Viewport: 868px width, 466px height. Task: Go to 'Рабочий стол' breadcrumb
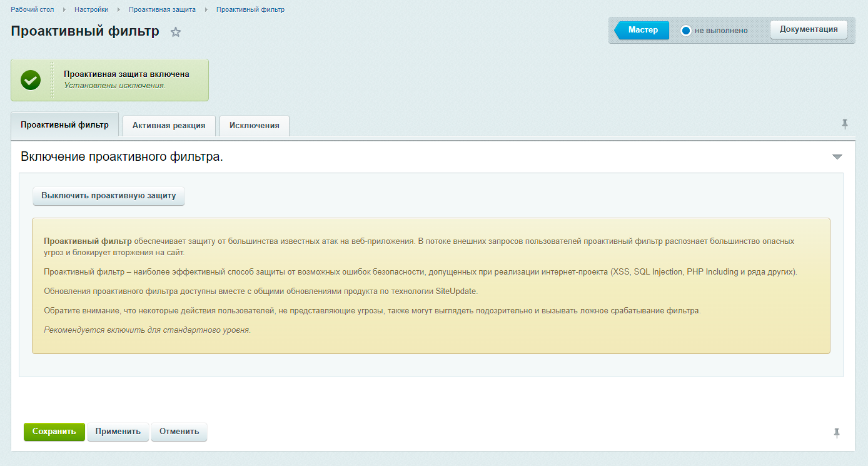33,9
